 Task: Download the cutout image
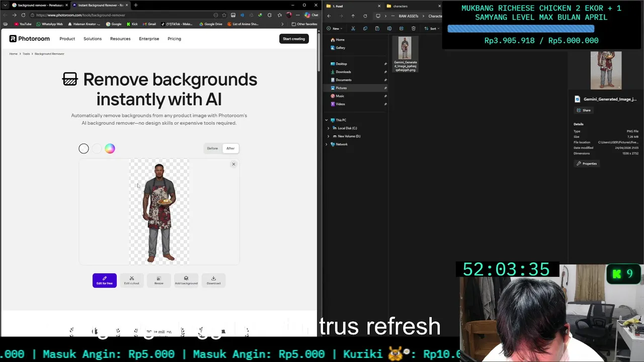(213, 280)
